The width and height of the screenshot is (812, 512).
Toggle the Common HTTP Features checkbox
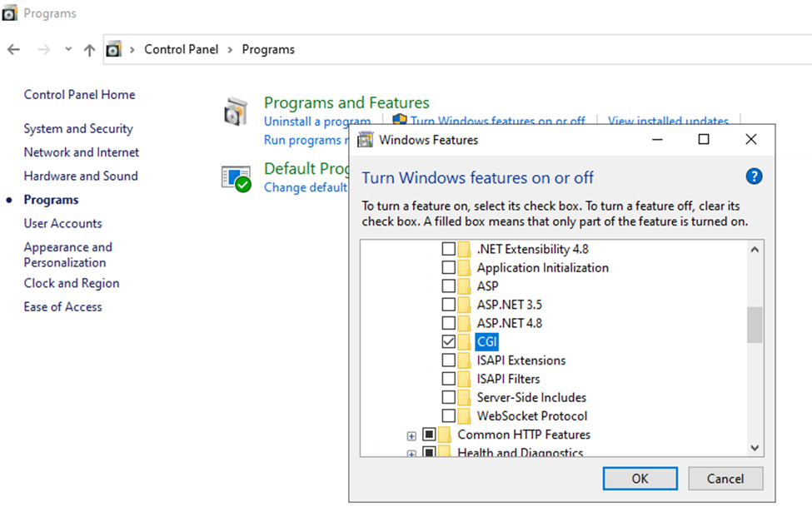(429, 434)
